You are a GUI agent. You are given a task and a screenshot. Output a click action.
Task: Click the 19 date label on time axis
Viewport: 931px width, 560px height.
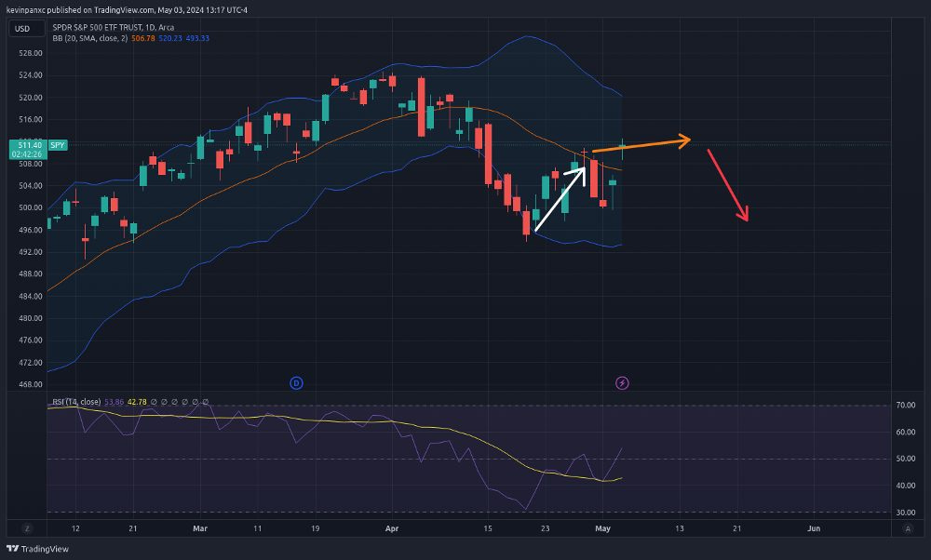coord(316,528)
